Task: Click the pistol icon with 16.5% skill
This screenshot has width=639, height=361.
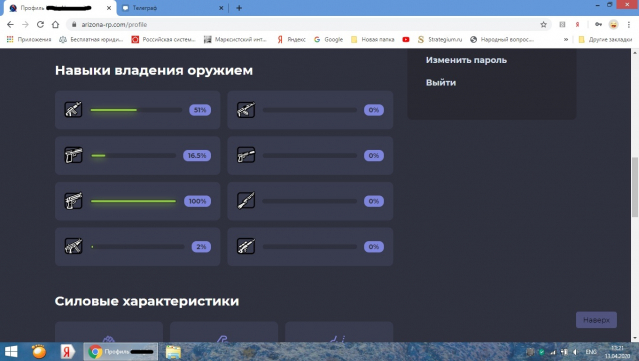Action: pos(73,155)
